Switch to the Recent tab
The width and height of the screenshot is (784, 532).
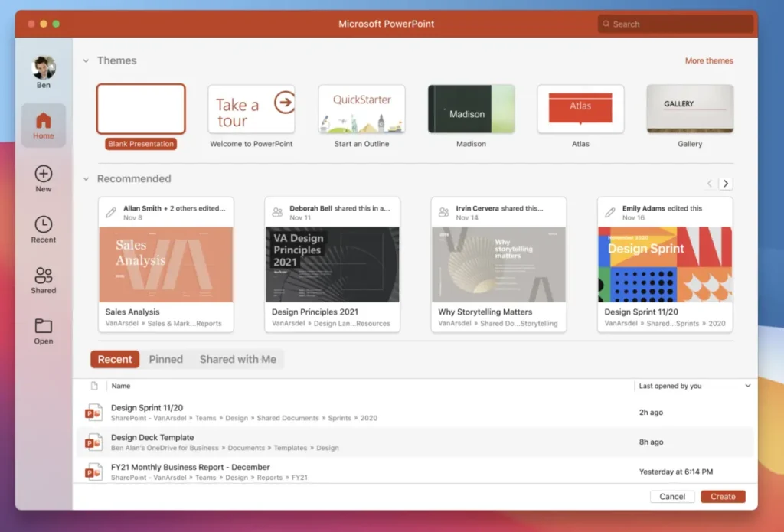tap(115, 359)
